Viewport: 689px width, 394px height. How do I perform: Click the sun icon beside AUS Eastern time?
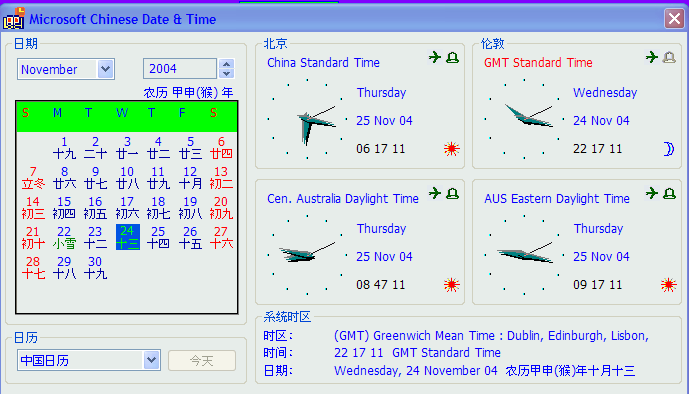point(668,285)
